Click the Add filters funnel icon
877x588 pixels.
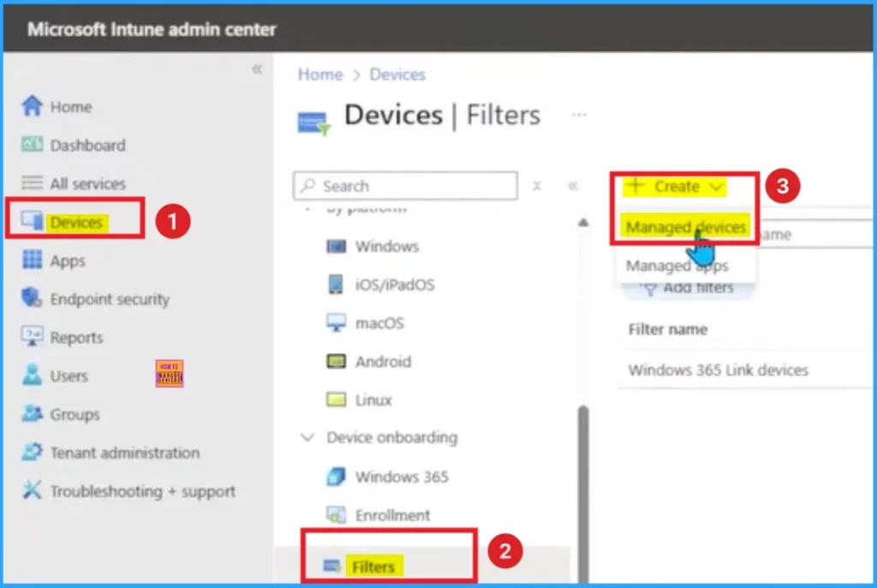point(649,288)
